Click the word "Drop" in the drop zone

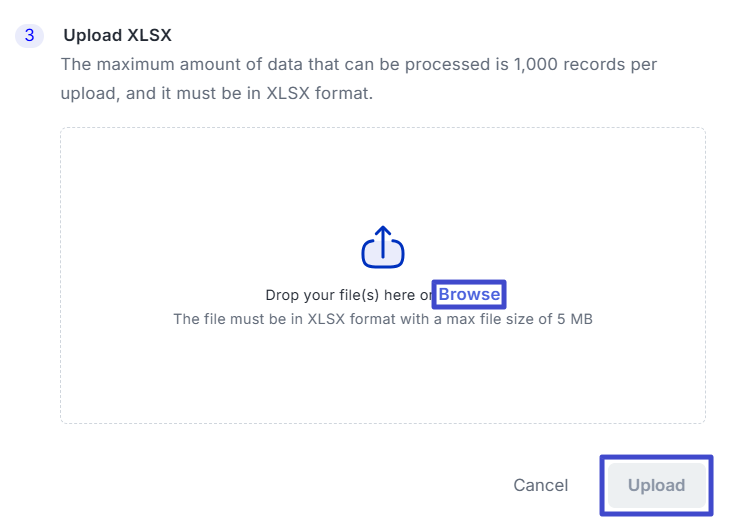point(283,295)
